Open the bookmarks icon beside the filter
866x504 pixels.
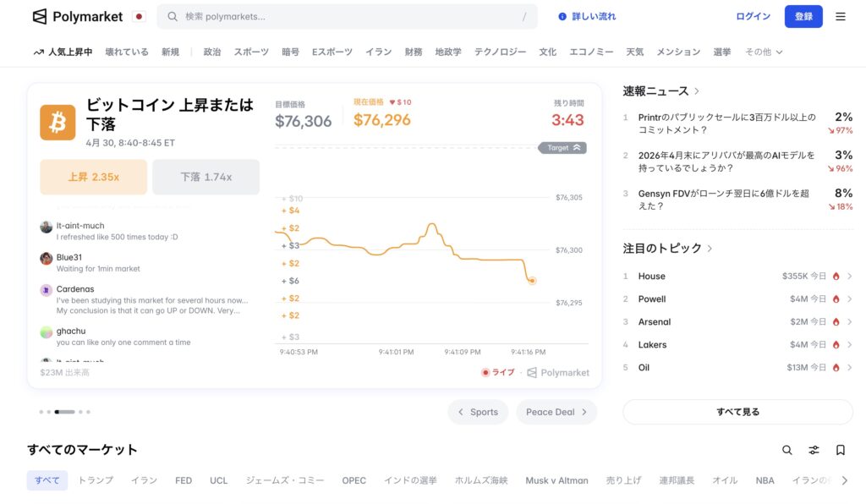click(840, 450)
